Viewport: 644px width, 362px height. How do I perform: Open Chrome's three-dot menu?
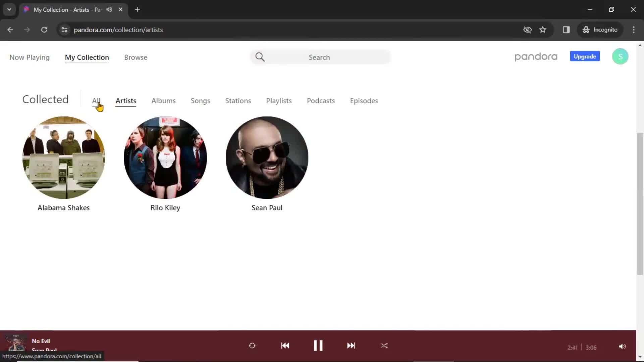(x=634, y=30)
